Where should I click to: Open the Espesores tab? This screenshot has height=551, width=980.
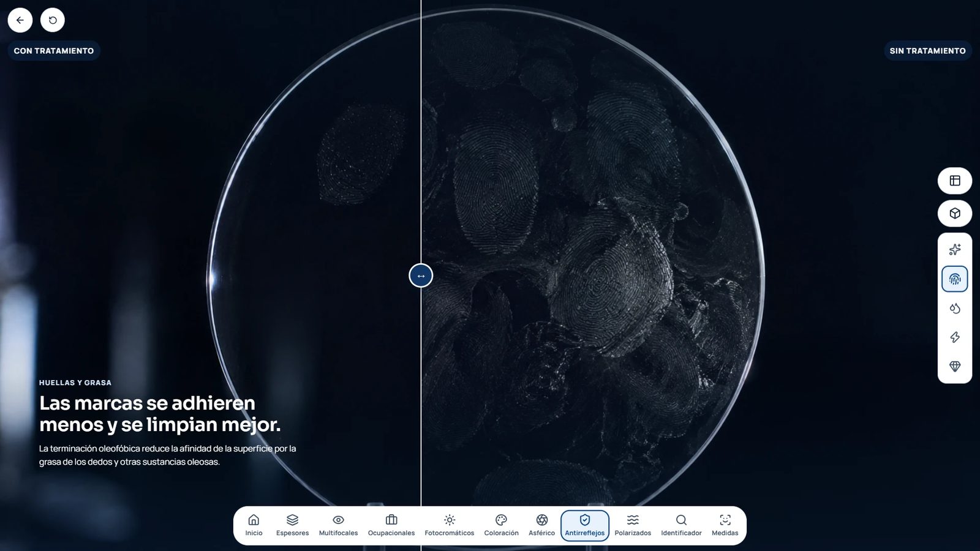pos(292,525)
